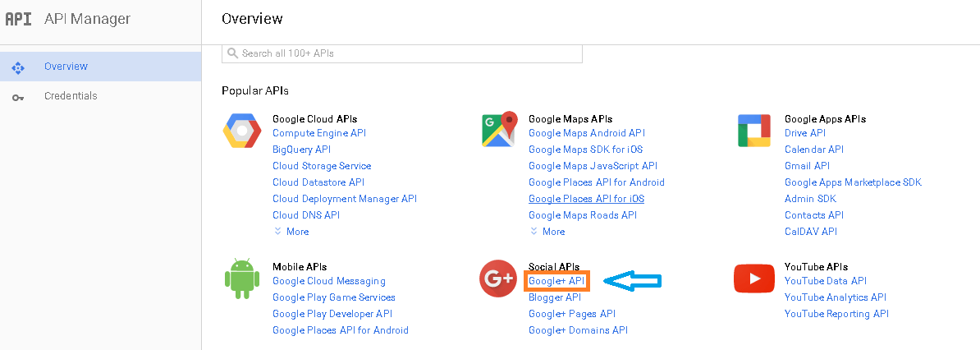Open BigQuery API link

click(302, 149)
